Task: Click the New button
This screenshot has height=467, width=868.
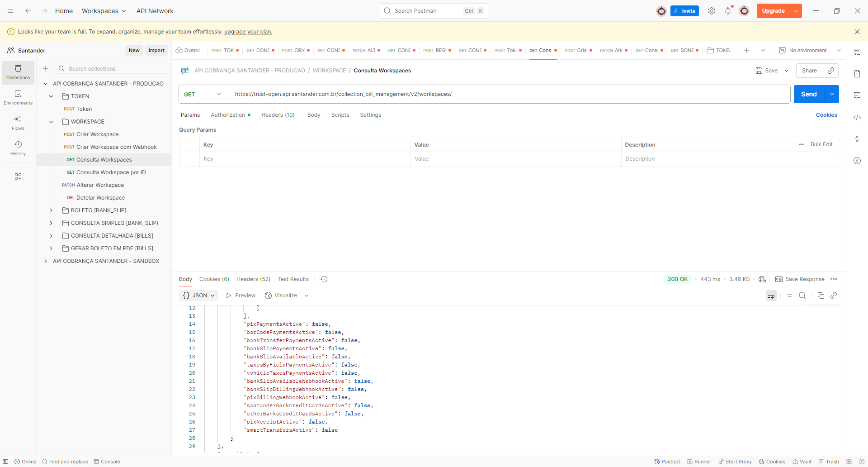Action: [134, 50]
